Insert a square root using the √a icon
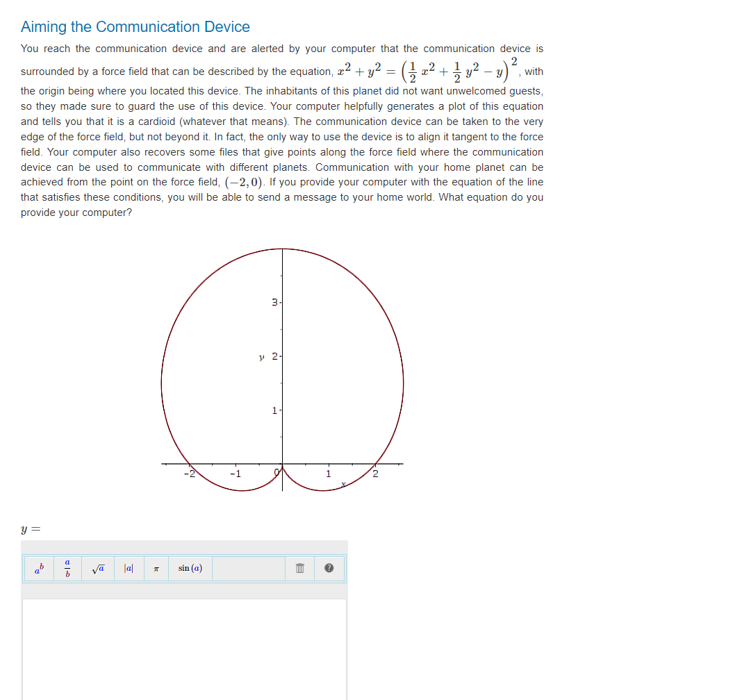The width and height of the screenshot is (751, 700). click(x=97, y=568)
